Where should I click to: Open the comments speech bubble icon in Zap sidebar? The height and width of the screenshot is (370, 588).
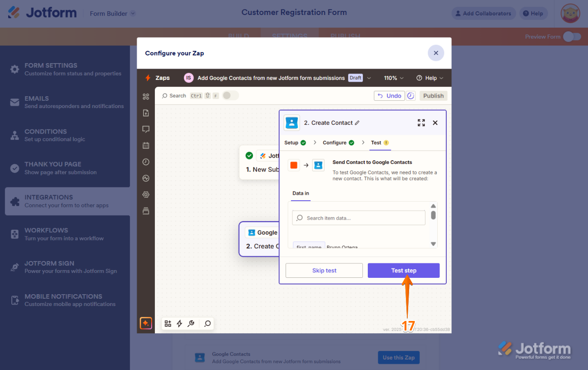tap(146, 129)
